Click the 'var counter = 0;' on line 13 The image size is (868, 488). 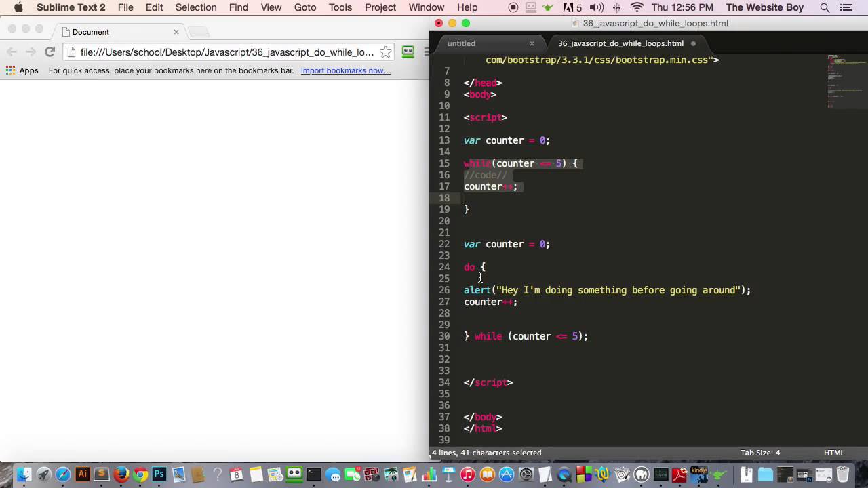coord(507,140)
